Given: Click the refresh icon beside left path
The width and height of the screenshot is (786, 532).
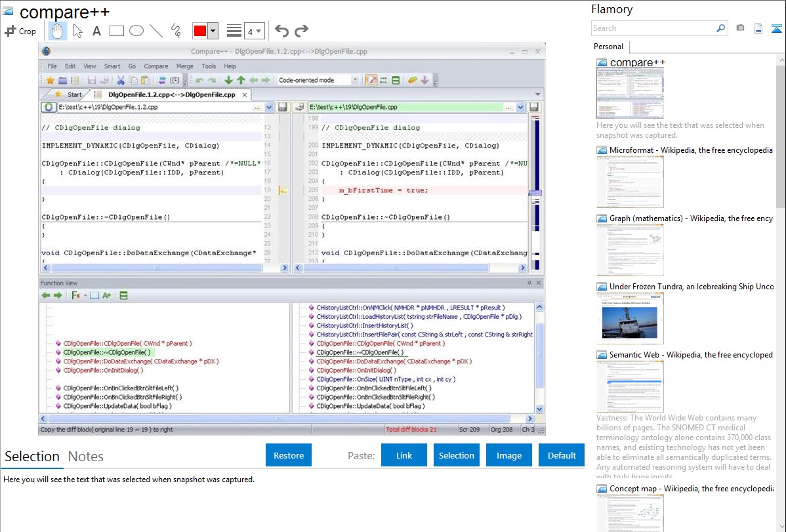Looking at the screenshot, I should pos(48,108).
